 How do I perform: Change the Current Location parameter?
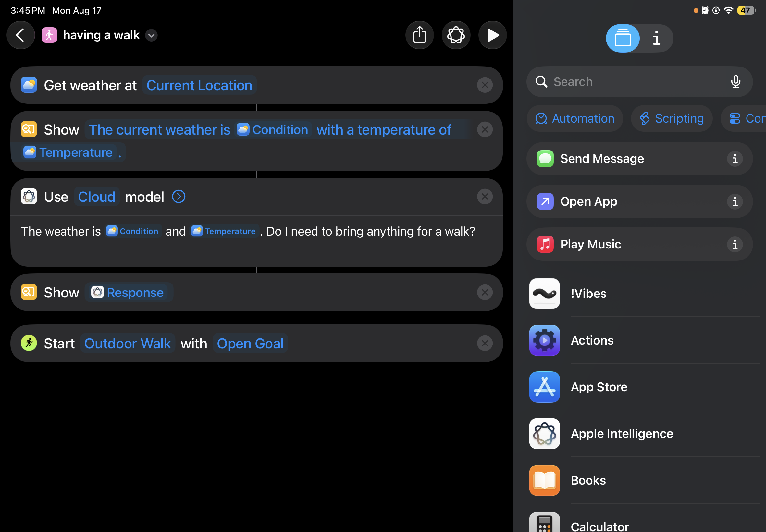[x=199, y=85]
